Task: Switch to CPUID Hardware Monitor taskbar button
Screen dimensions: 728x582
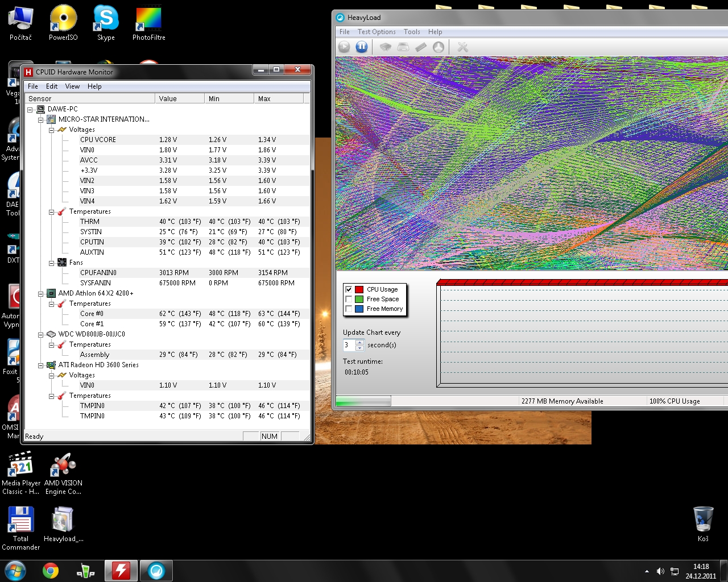Action: tap(121, 571)
